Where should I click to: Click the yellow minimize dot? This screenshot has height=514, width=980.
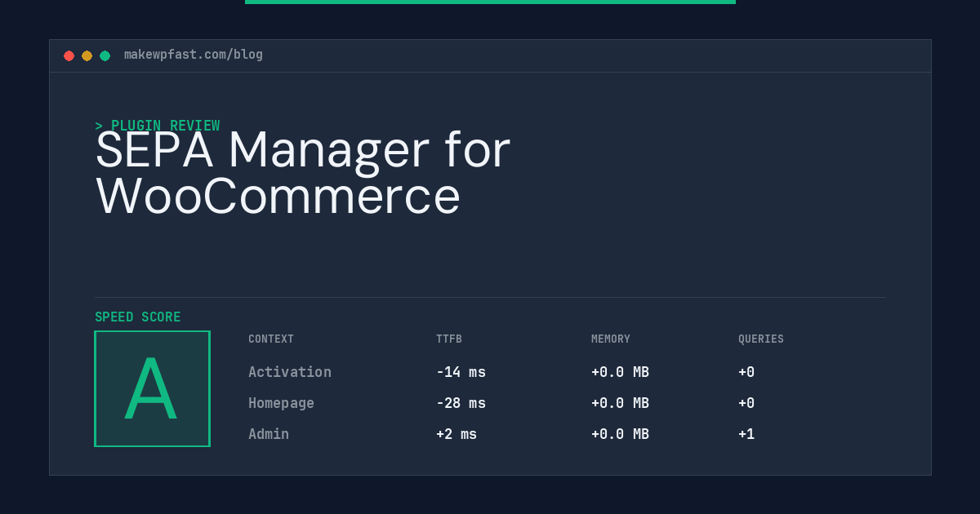click(87, 55)
